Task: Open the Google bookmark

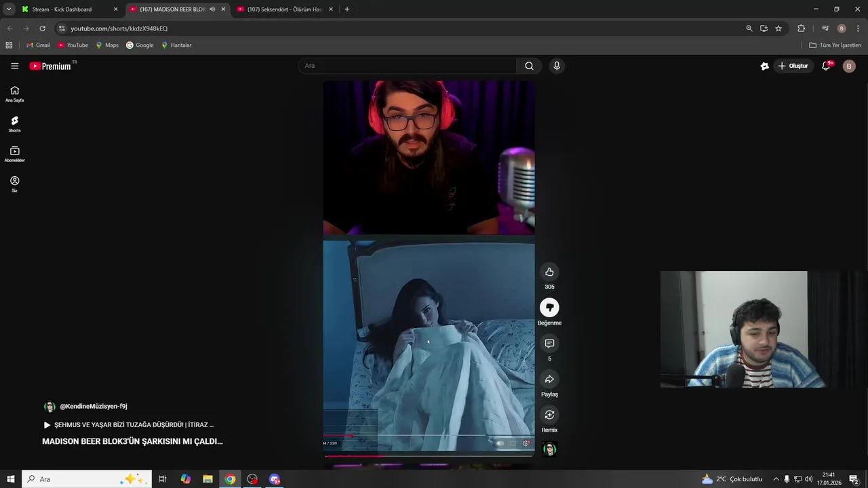Action: click(x=140, y=45)
